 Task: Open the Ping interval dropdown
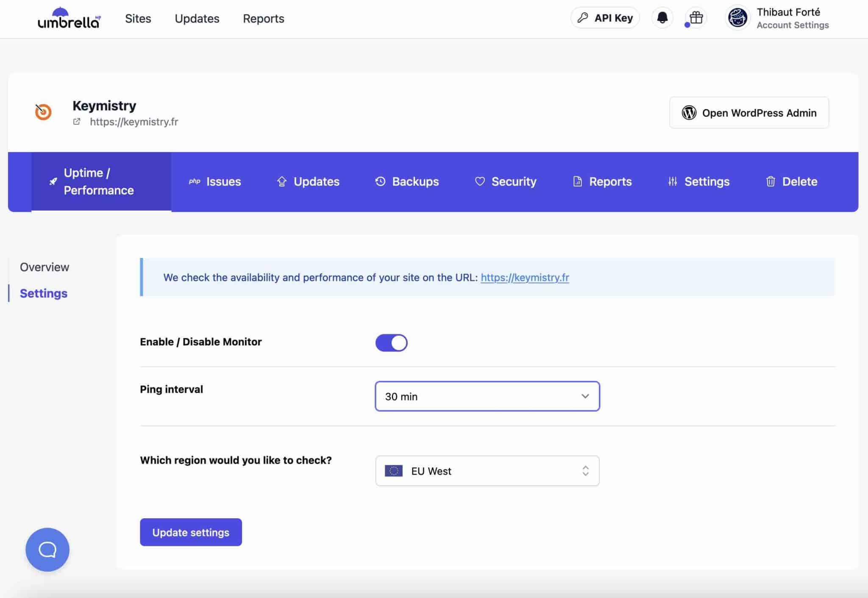click(x=487, y=396)
